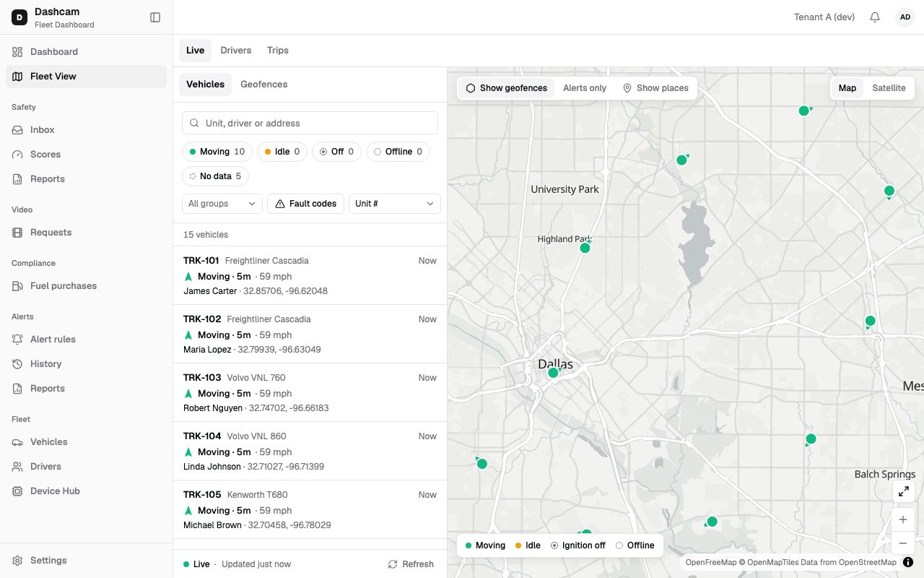Switch map to Satellite view
The width and height of the screenshot is (924, 578).
(x=889, y=88)
